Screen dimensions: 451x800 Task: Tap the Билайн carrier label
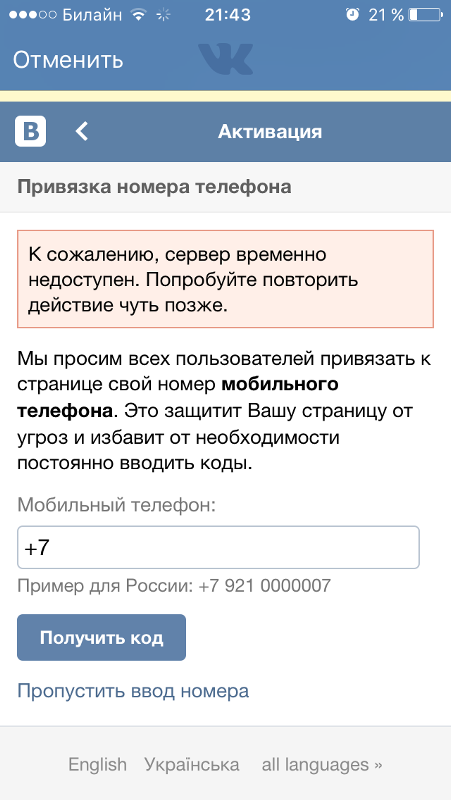point(92,15)
